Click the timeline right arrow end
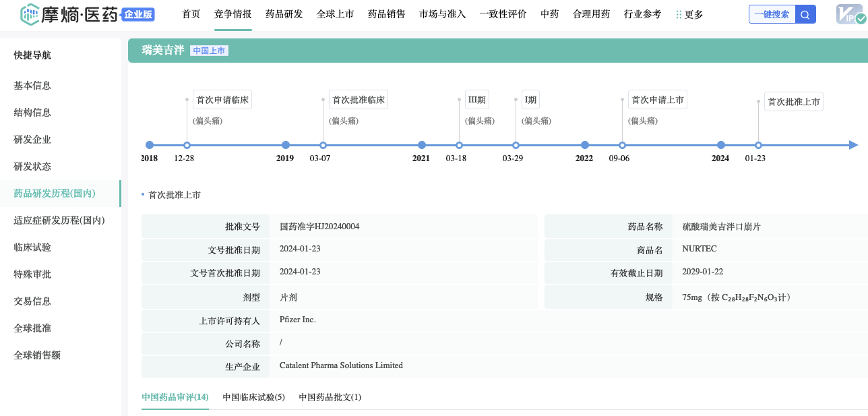This screenshot has width=868, height=416. (853, 145)
